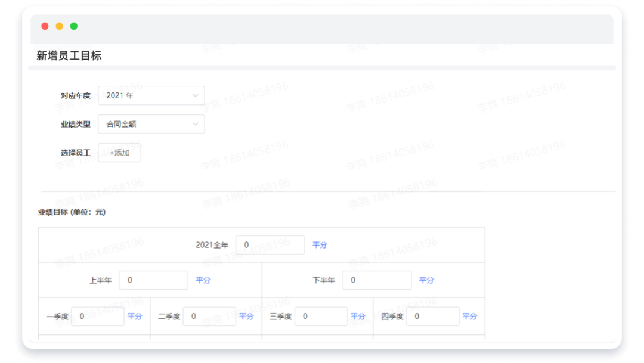Click the green maximize window button
644x363 pixels.
[x=74, y=26]
